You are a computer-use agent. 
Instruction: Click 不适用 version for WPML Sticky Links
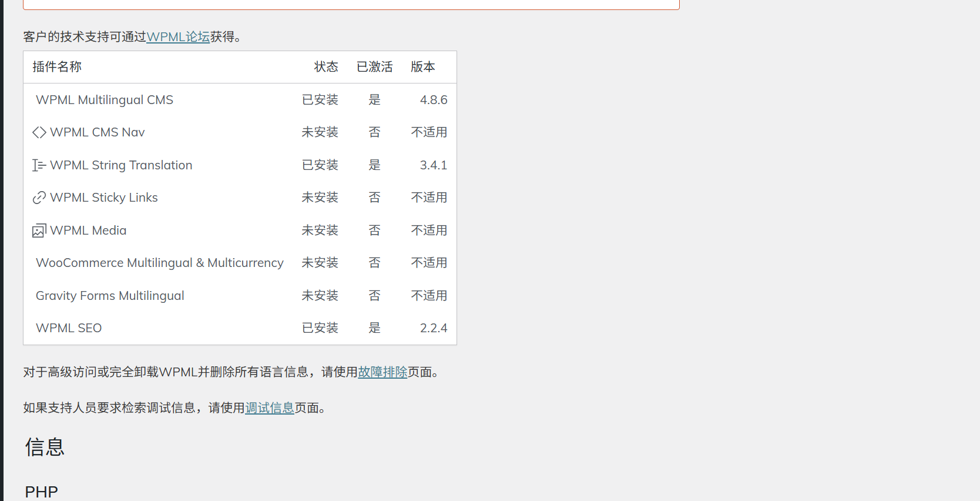[x=429, y=198]
